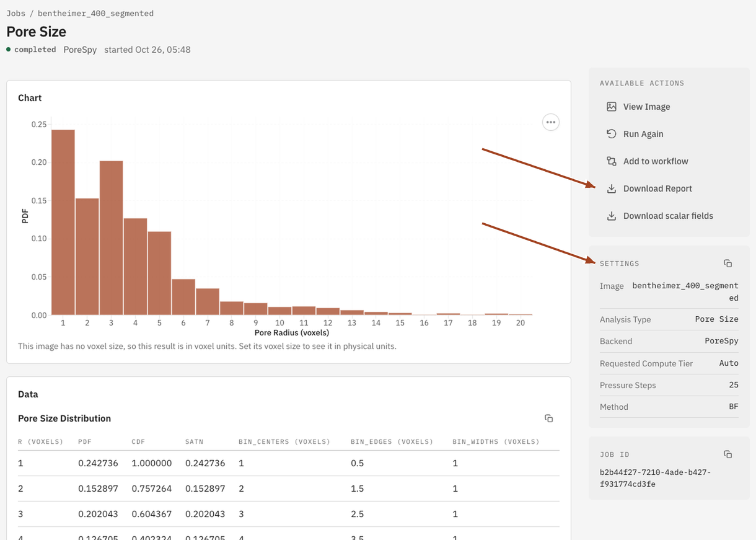Copy the Pore Size Distribution table
The height and width of the screenshot is (540, 756).
pyautogui.click(x=548, y=418)
